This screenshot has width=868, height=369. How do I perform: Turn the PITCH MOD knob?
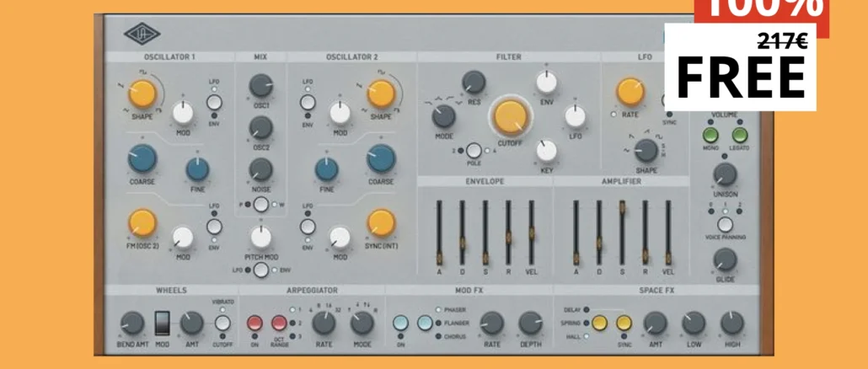[260, 238]
